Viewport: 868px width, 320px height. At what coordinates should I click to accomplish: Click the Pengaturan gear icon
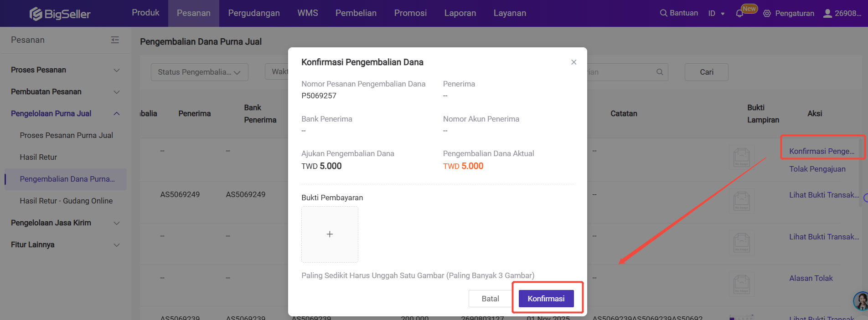(767, 14)
